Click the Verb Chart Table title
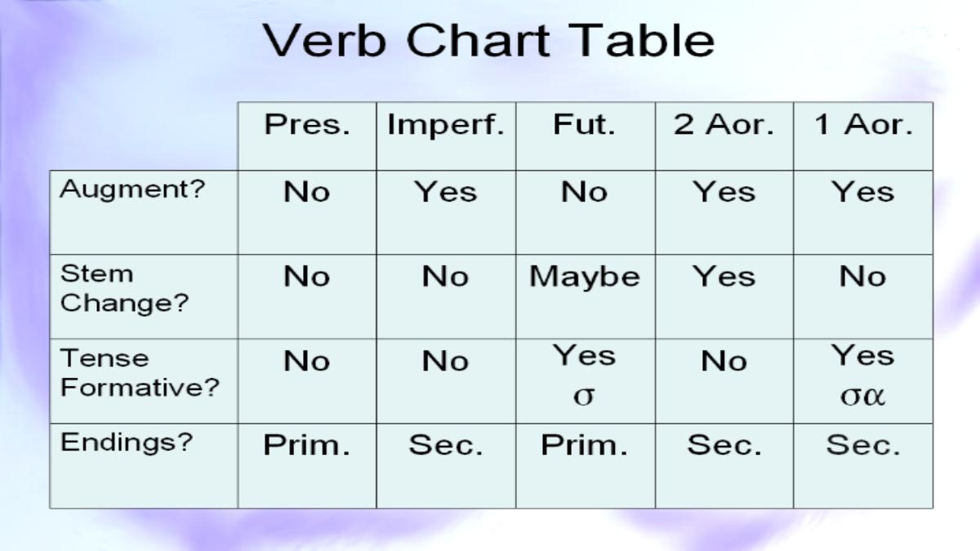Viewport: 980px width, 551px height. [488, 40]
